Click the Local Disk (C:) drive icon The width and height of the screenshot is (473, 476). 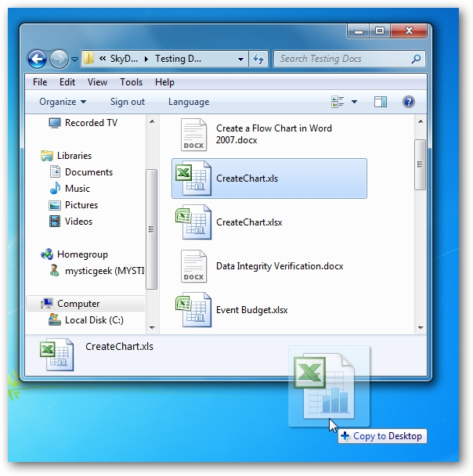tap(55, 319)
